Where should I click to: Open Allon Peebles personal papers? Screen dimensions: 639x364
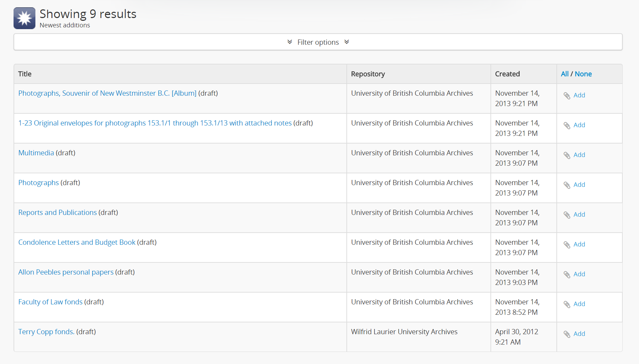coord(66,272)
